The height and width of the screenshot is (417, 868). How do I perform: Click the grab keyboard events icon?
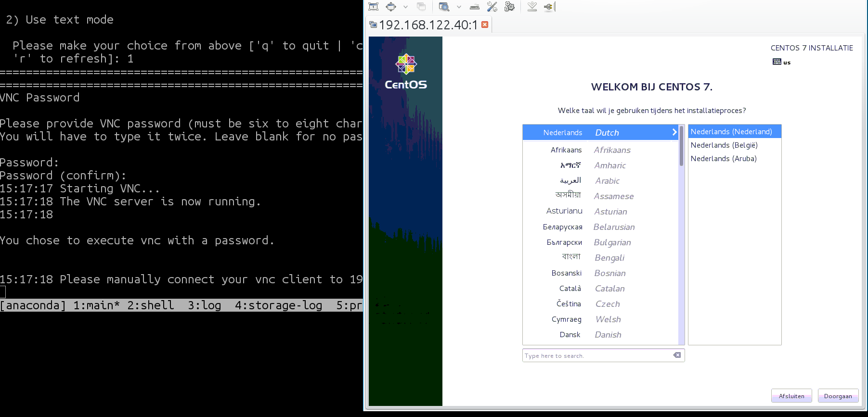[x=475, y=7]
